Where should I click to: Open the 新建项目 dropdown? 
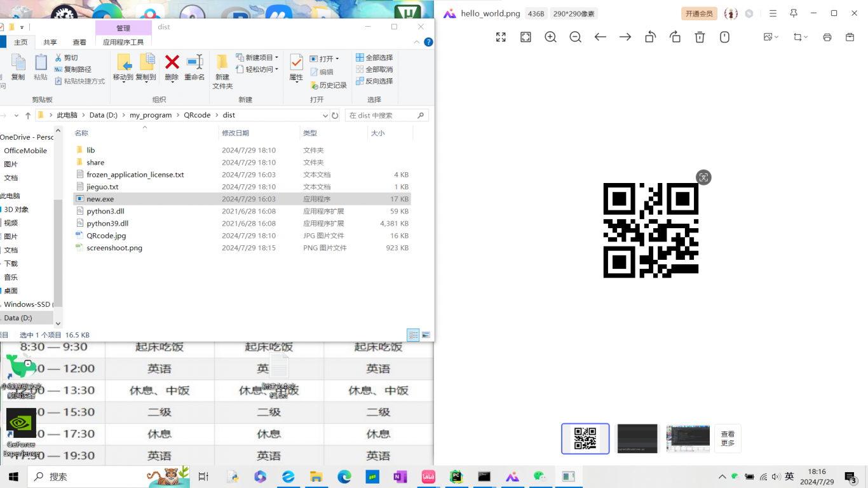click(257, 57)
